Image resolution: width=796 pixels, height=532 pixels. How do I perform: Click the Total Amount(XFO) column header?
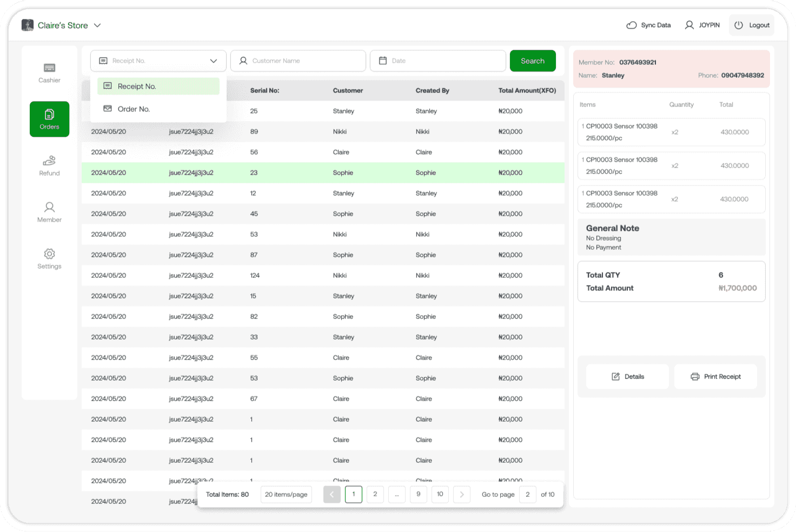tap(527, 90)
